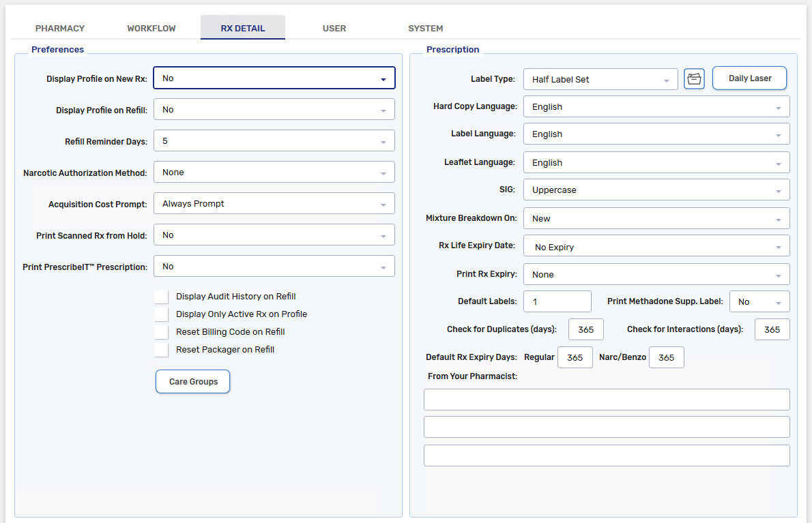The image size is (812, 523).
Task: Open the System tab
Action: click(x=425, y=29)
